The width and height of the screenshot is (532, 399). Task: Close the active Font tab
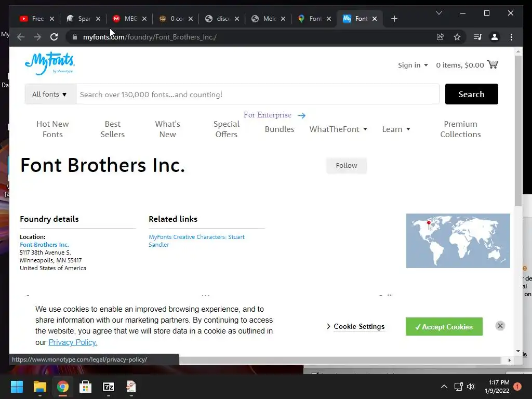pyautogui.click(x=375, y=19)
